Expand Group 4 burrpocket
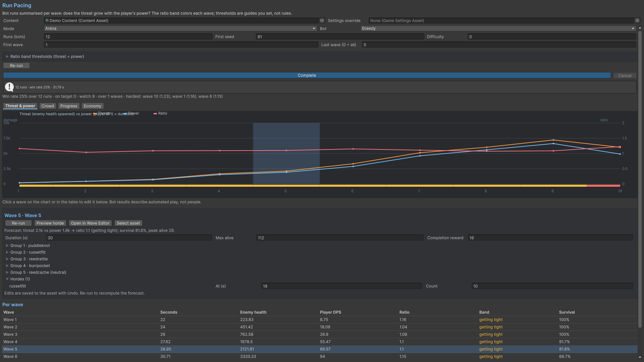This screenshot has height=362, width=644. pyautogui.click(x=7, y=266)
